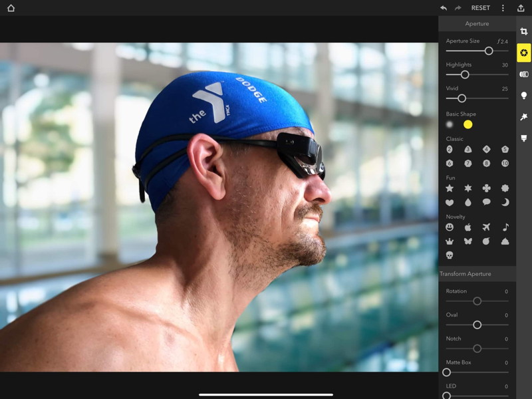532x399 pixels.
Task: Choose the yellow circle basic shape
Action: [468, 124]
